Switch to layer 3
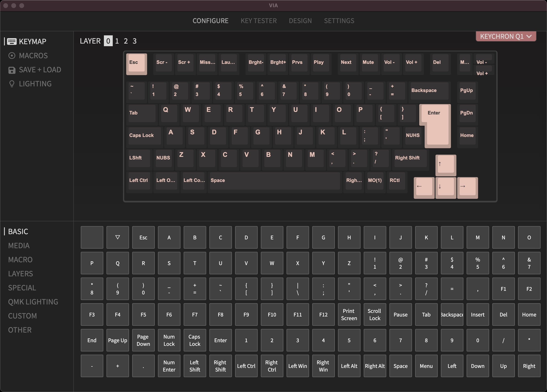 click(135, 41)
